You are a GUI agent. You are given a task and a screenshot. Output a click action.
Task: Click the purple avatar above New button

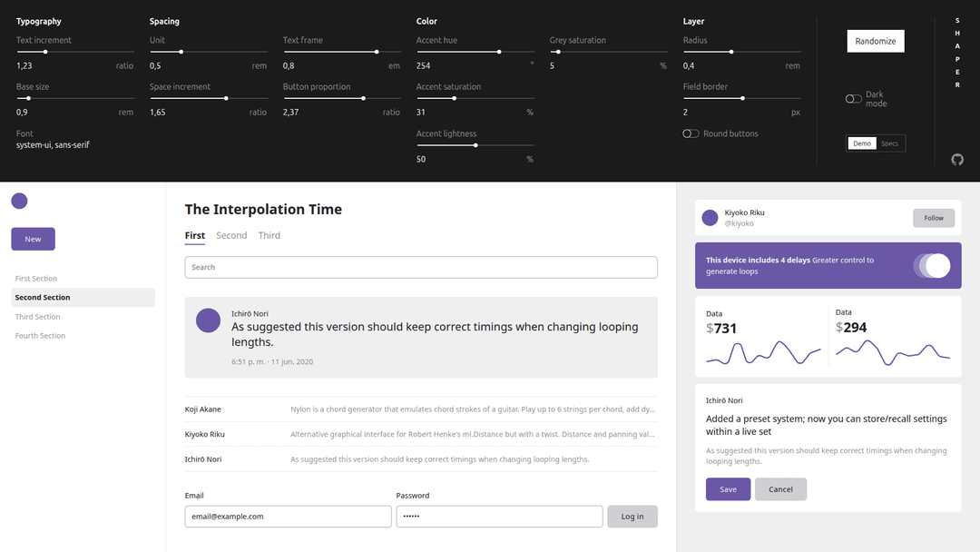click(x=19, y=202)
